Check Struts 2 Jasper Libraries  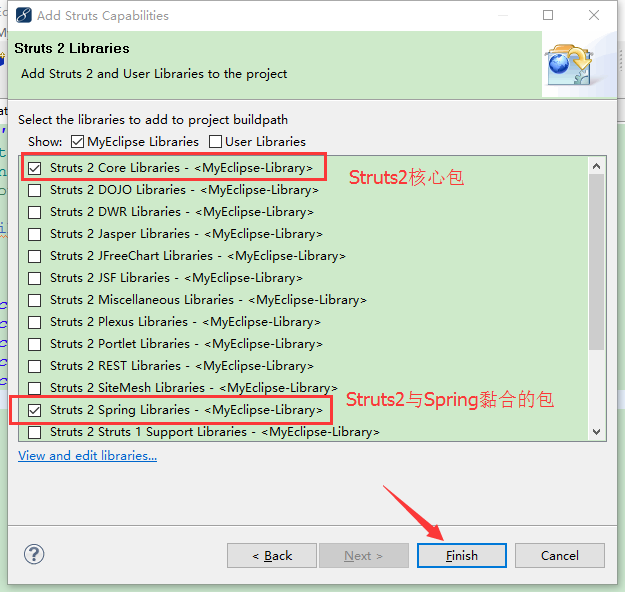point(35,234)
